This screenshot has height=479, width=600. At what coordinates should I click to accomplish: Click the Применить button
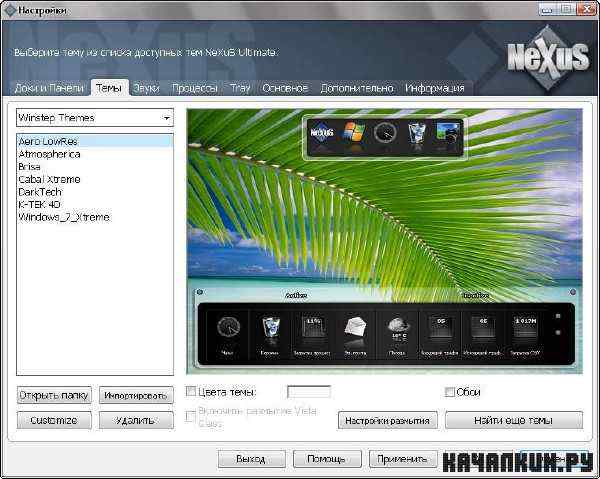click(x=403, y=459)
